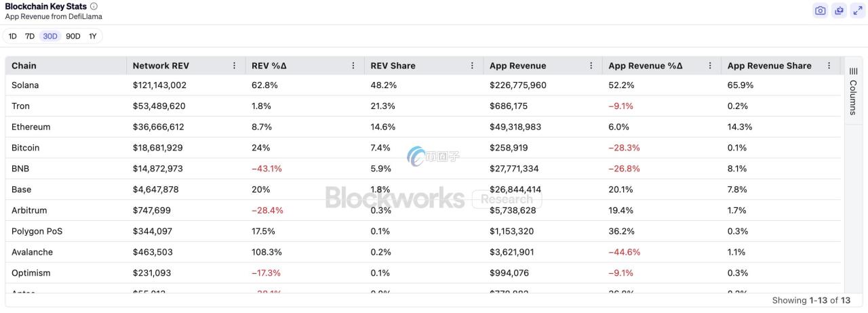Click Solana's App Revenue $226,775,960
868x313 pixels.
(x=518, y=85)
